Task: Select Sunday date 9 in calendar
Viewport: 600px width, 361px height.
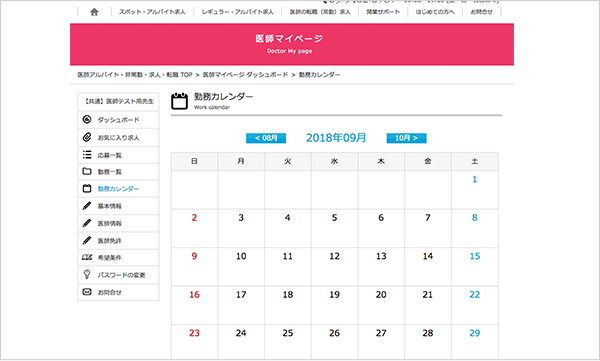Action: (x=194, y=256)
